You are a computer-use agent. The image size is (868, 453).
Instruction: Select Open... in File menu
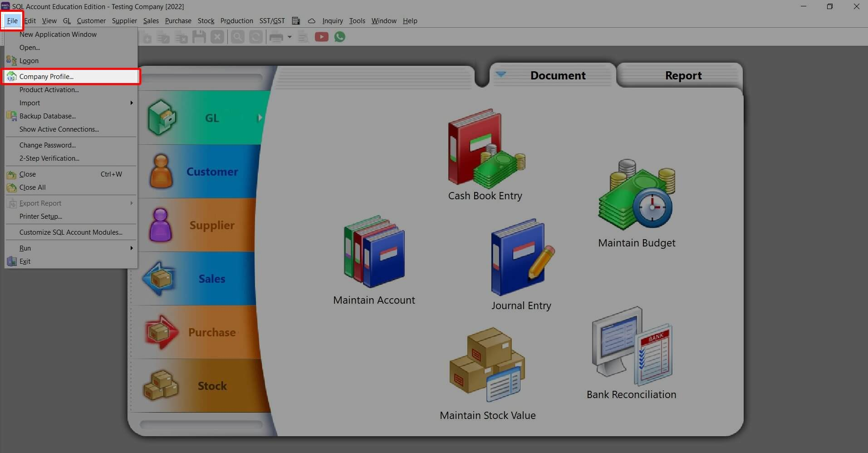71,48
